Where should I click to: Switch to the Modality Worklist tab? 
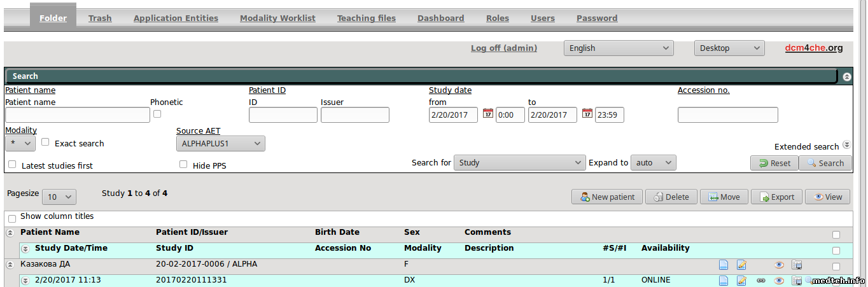pyautogui.click(x=277, y=18)
